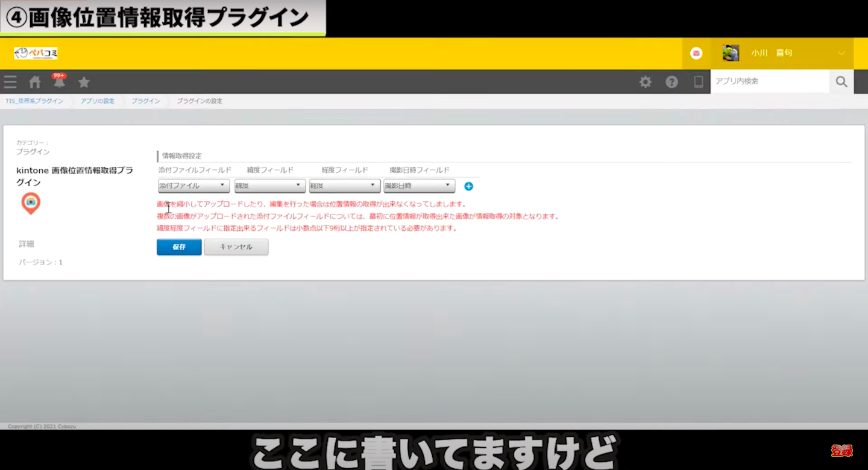
Task: Navigate to アプリの設定 breadcrumb link
Action: (98, 101)
